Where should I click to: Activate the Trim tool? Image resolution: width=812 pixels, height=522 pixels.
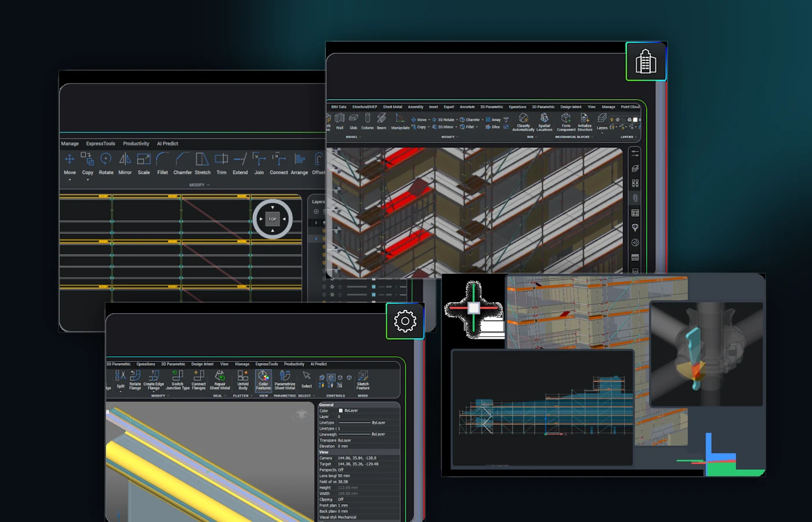[222, 164]
